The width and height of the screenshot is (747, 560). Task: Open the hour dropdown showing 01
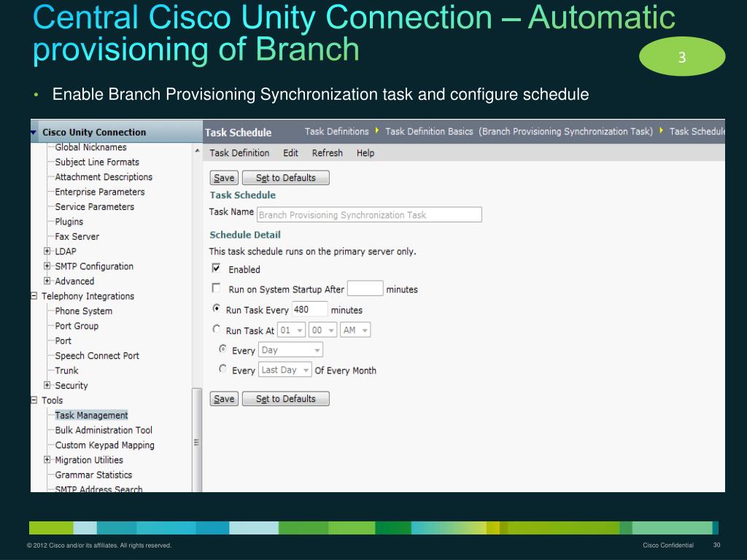click(291, 330)
